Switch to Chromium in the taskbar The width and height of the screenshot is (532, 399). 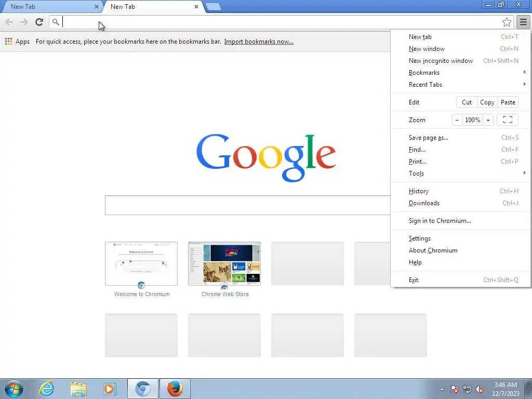click(143, 389)
